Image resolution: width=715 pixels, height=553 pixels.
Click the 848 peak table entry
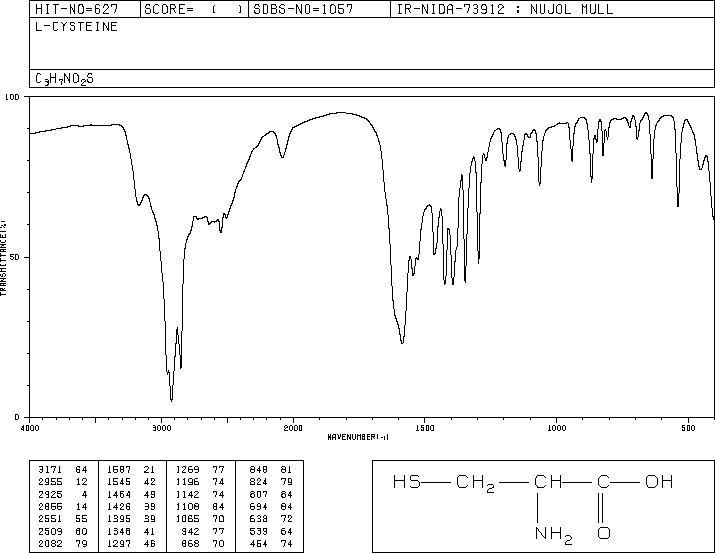(x=271, y=470)
